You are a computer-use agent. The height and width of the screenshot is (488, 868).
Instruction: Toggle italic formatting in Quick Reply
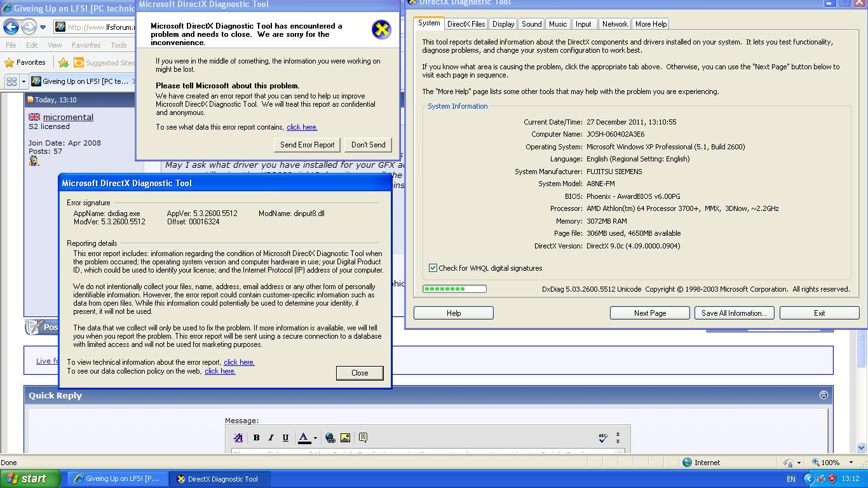point(271,438)
